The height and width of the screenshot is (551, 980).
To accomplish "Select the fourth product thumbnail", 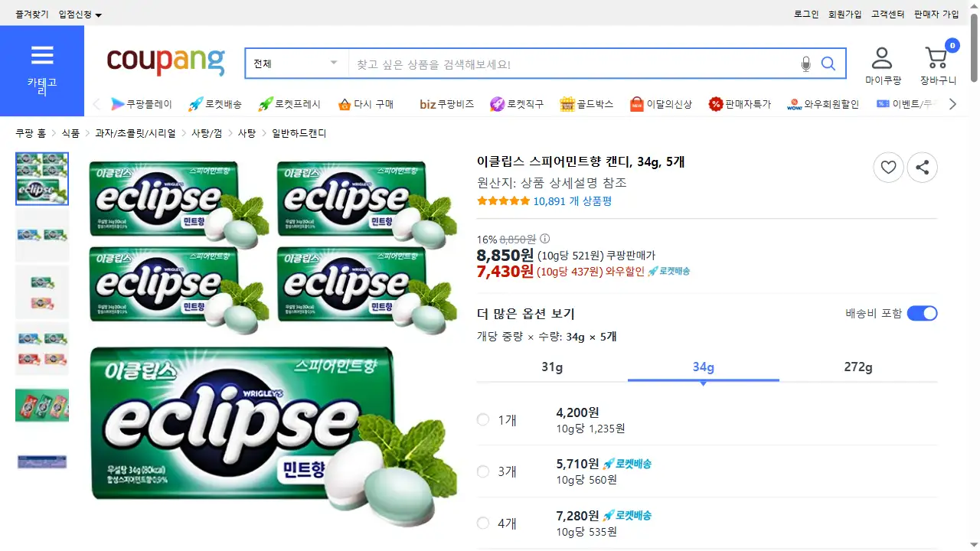I will [x=42, y=348].
